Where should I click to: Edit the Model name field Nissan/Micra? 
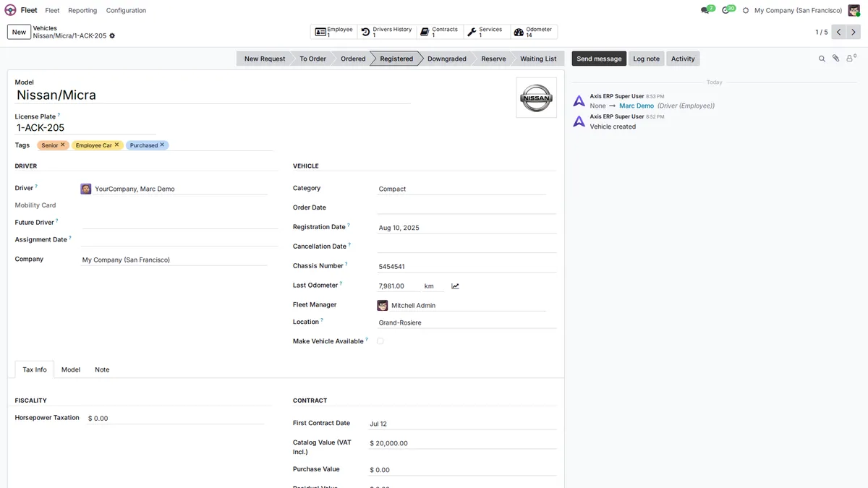(x=213, y=95)
